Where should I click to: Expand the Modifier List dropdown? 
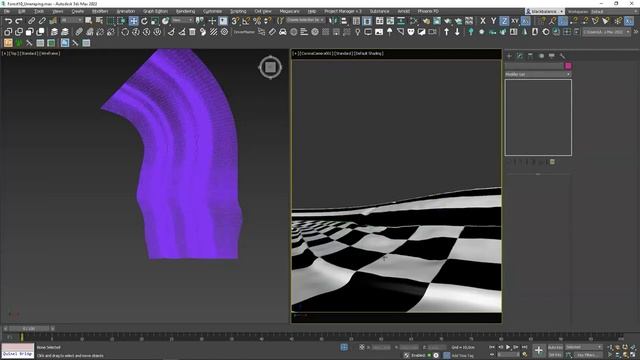[538, 74]
